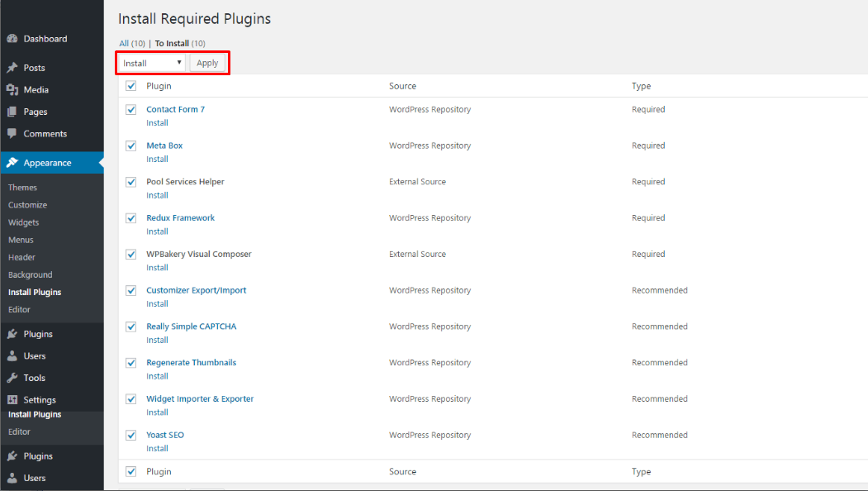Open the Redux Framework plugin link
The width and height of the screenshot is (868, 491).
181,217
